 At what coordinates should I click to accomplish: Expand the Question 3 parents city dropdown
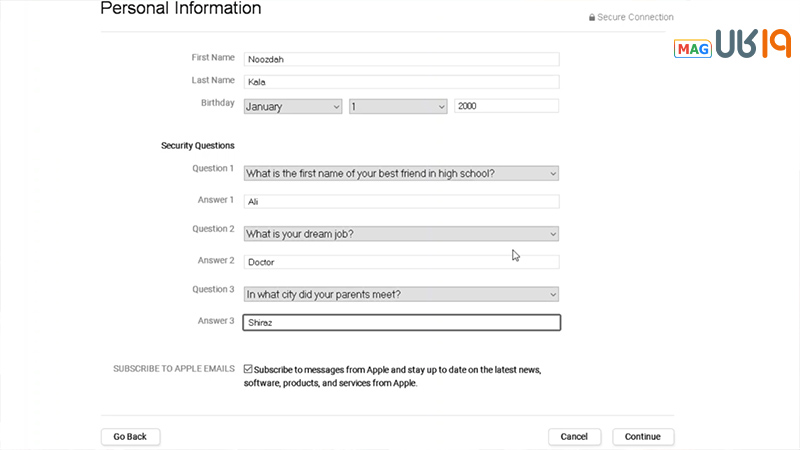pos(401,294)
